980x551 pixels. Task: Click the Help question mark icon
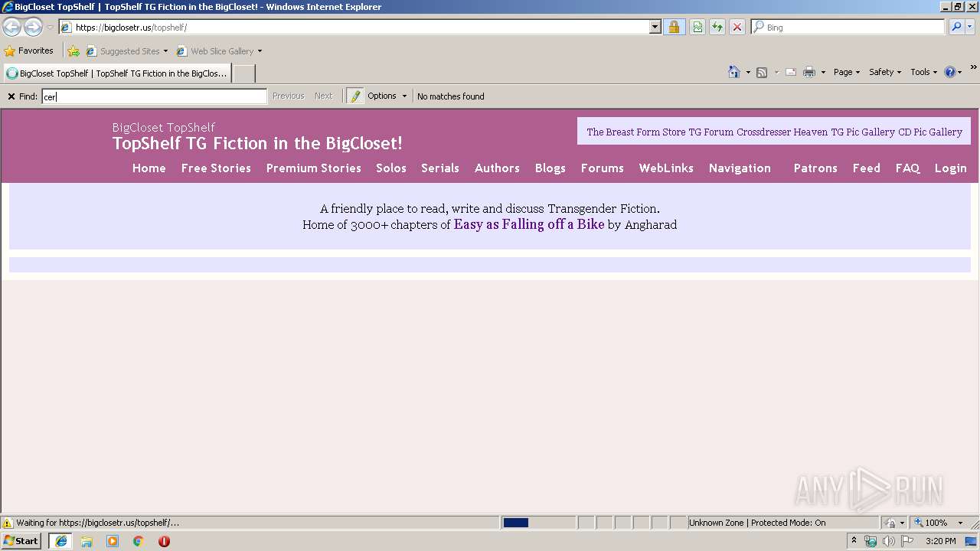[950, 72]
